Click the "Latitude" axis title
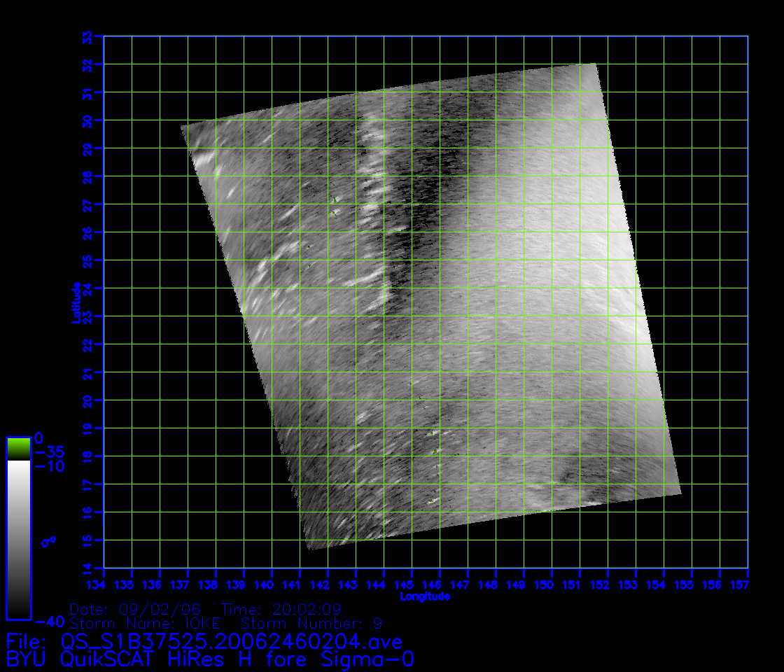 point(76,302)
